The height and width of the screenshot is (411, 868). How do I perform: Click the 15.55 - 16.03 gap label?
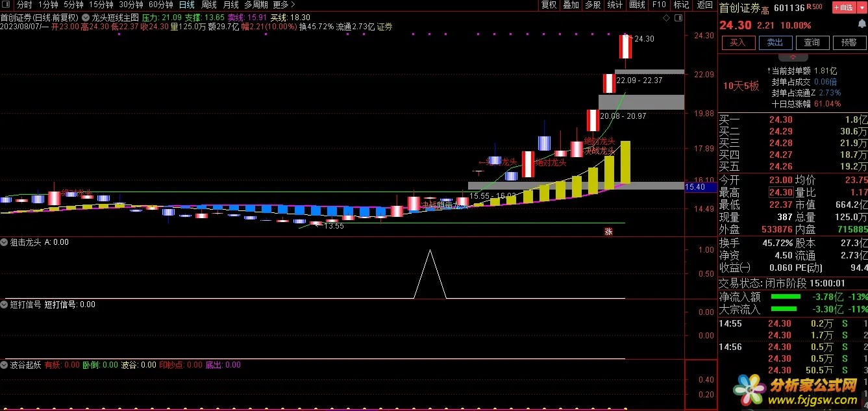pyautogui.click(x=492, y=195)
